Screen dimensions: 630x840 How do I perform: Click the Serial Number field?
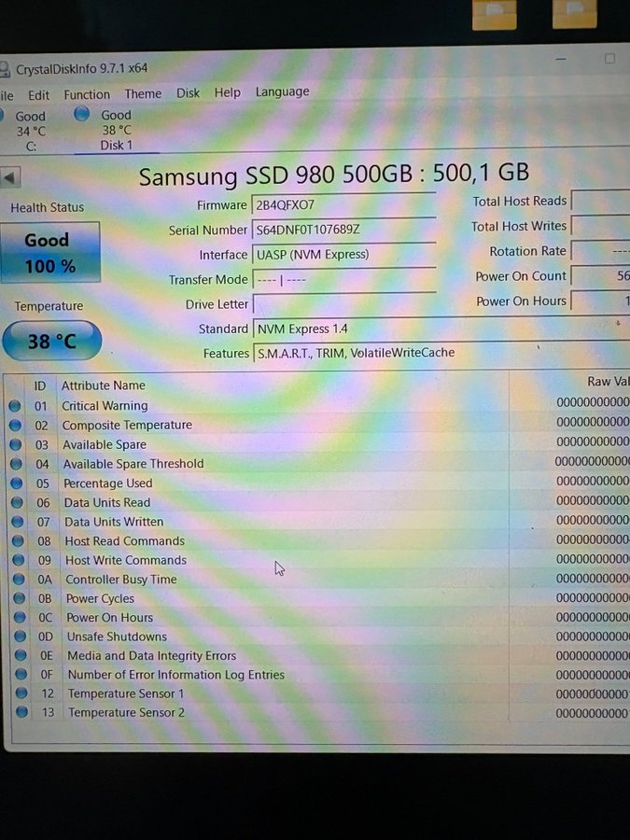click(343, 230)
